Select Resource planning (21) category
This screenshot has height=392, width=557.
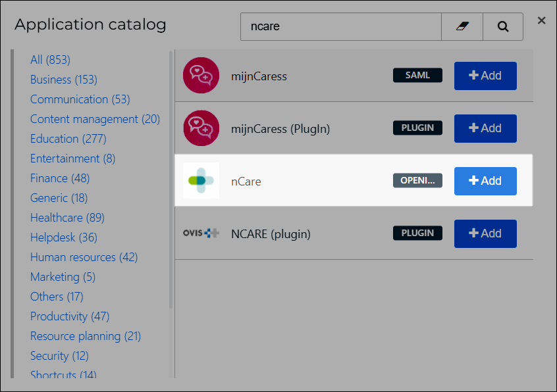85,336
